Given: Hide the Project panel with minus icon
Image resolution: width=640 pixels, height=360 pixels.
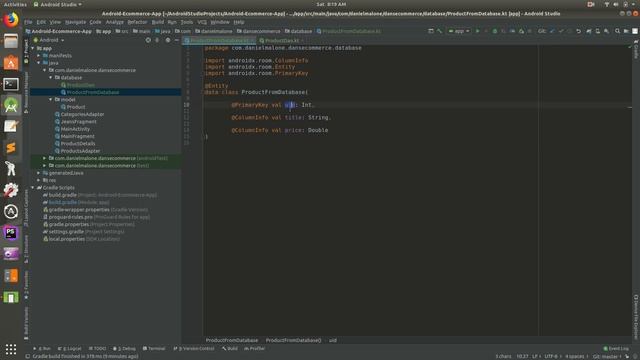Looking at the screenshot, I should click(x=177, y=40).
